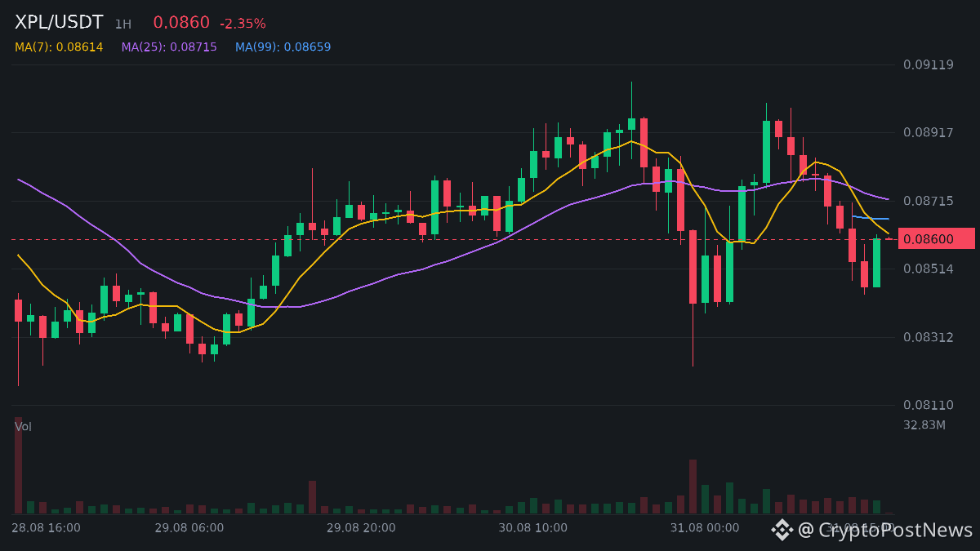Click the tallest first volume bar
This screenshot has height=551, width=980.
[x=18, y=465]
